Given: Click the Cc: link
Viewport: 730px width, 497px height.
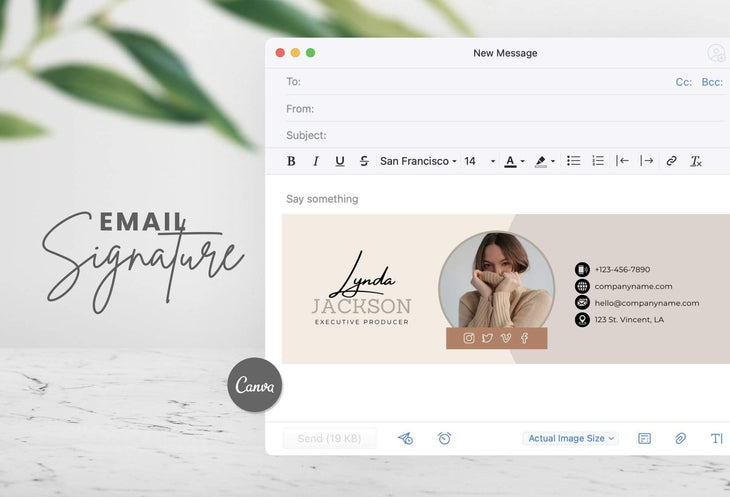Looking at the screenshot, I should pos(683,82).
